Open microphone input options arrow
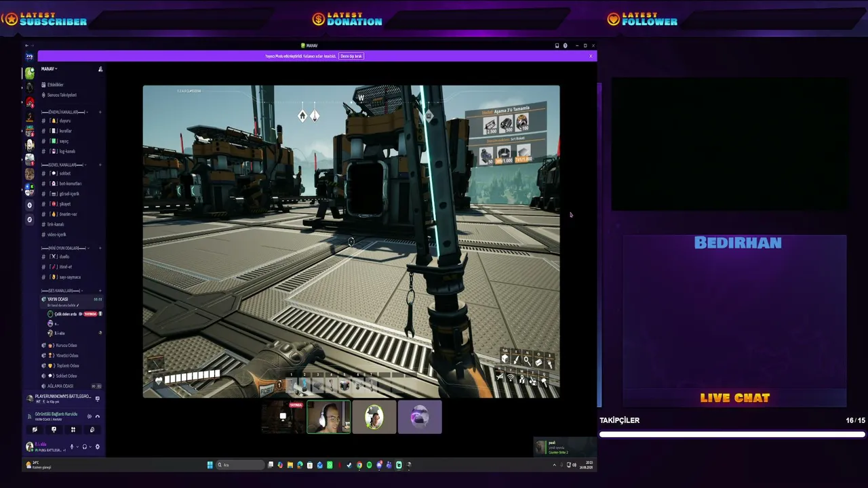The height and width of the screenshot is (488, 868). click(x=77, y=447)
